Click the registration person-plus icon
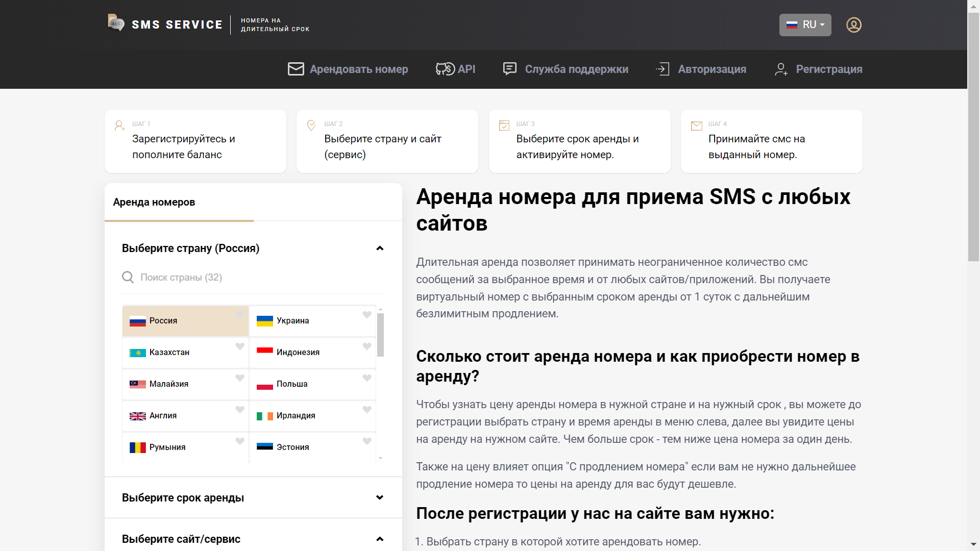The image size is (980, 551). (781, 69)
